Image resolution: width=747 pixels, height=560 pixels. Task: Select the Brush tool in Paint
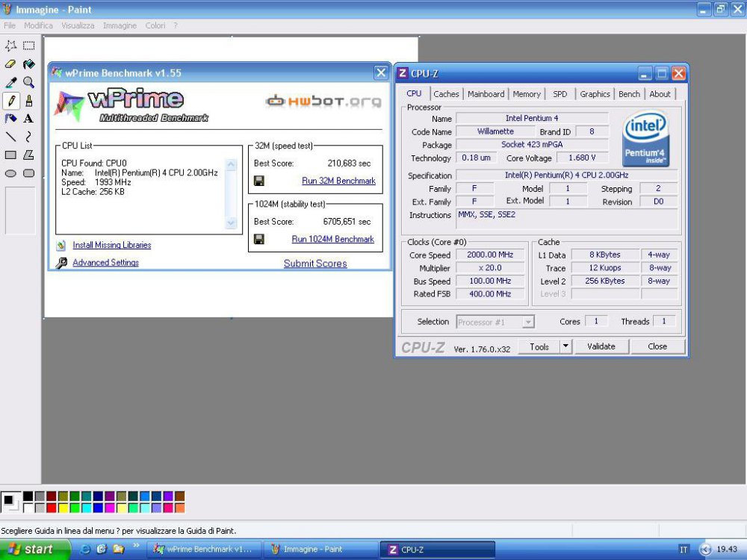pyautogui.click(x=28, y=101)
